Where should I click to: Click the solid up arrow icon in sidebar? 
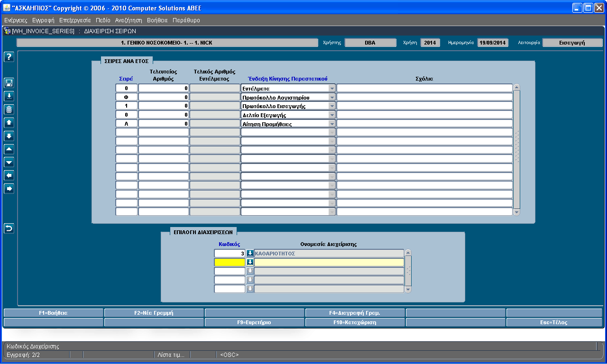click(x=9, y=123)
